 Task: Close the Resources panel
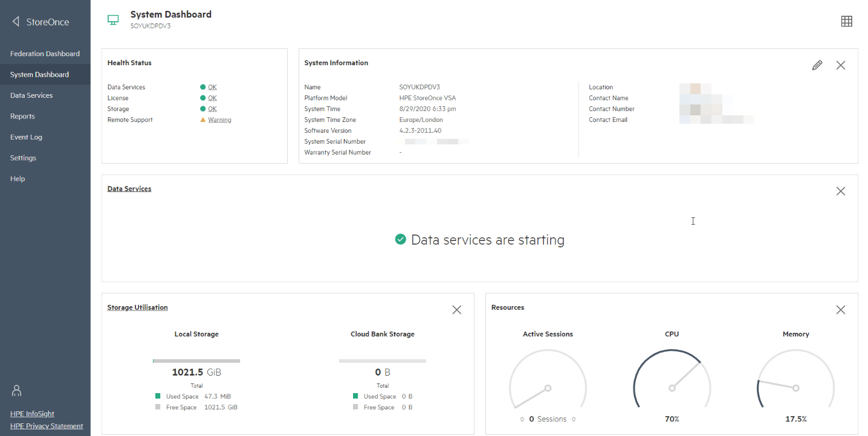click(840, 310)
